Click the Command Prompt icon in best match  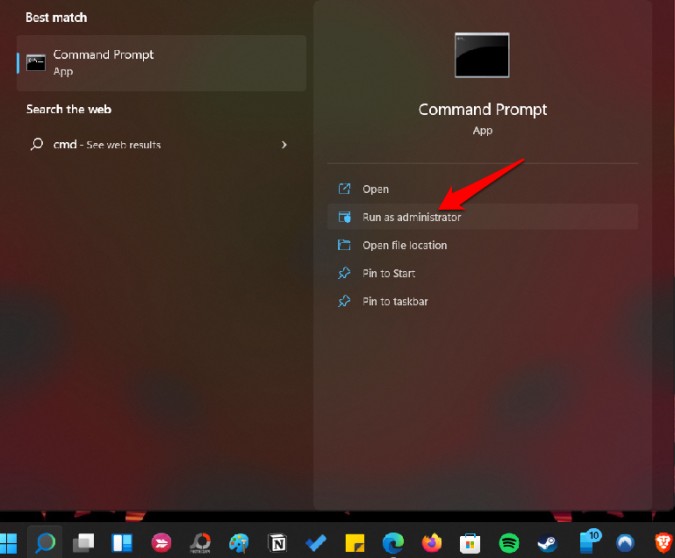[x=36, y=63]
